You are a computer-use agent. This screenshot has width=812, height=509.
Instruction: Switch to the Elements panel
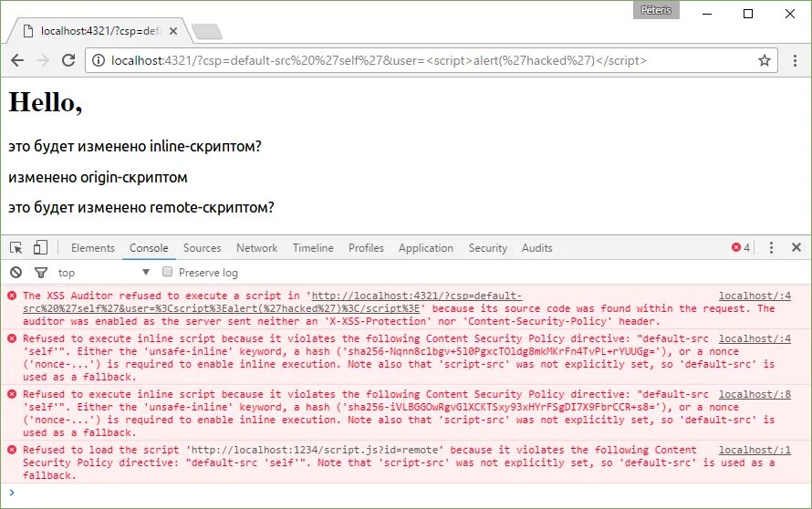tap(93, 248)
